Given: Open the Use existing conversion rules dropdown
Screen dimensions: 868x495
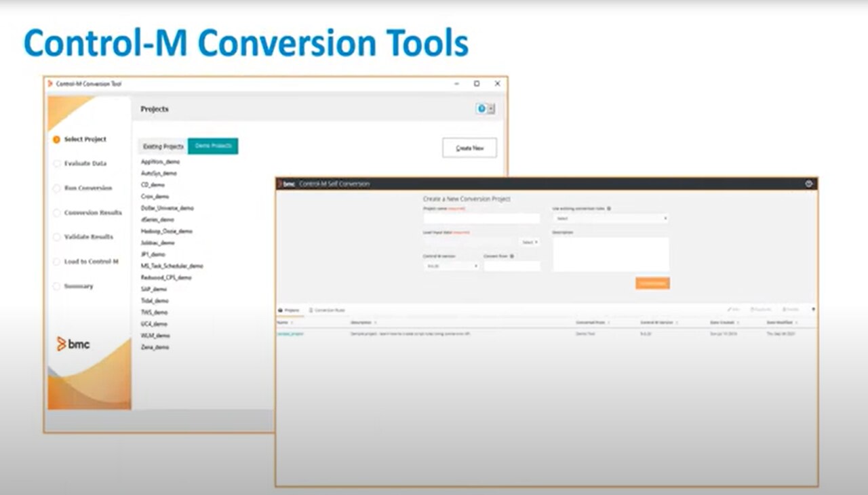Looking at the screenshot, I should pos(611,218).
